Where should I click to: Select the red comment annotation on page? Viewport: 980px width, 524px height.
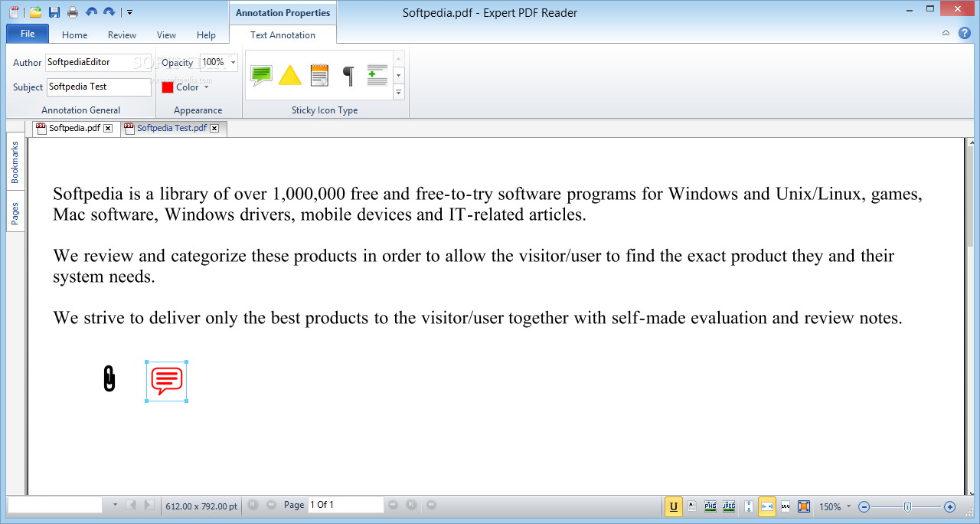[x=166, y=381]
